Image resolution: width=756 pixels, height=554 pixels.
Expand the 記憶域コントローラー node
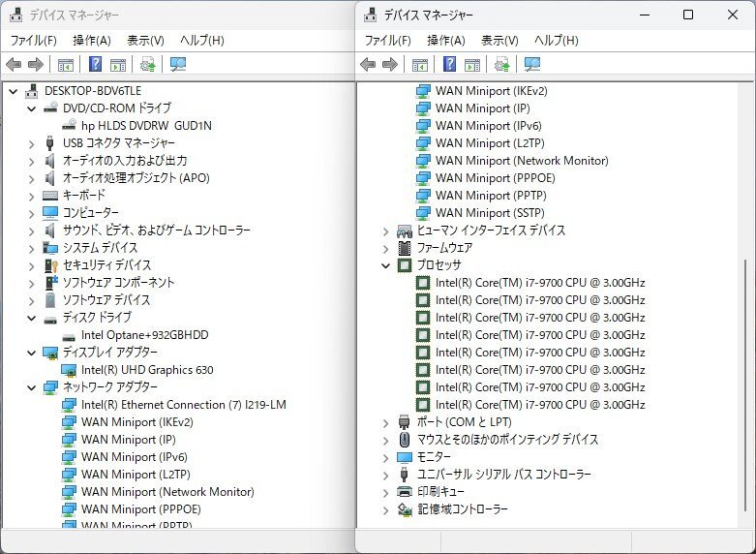(386, 509)
